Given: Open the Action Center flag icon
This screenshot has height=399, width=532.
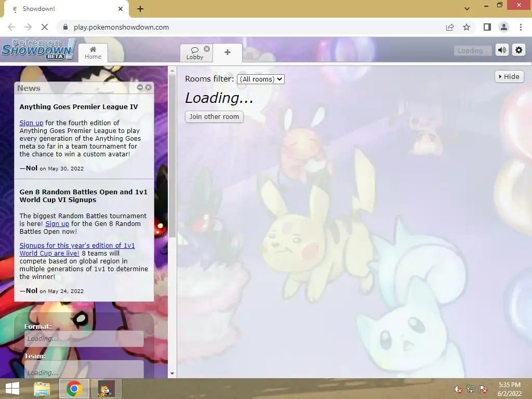Looking at the screenshot, I should 483,390.
